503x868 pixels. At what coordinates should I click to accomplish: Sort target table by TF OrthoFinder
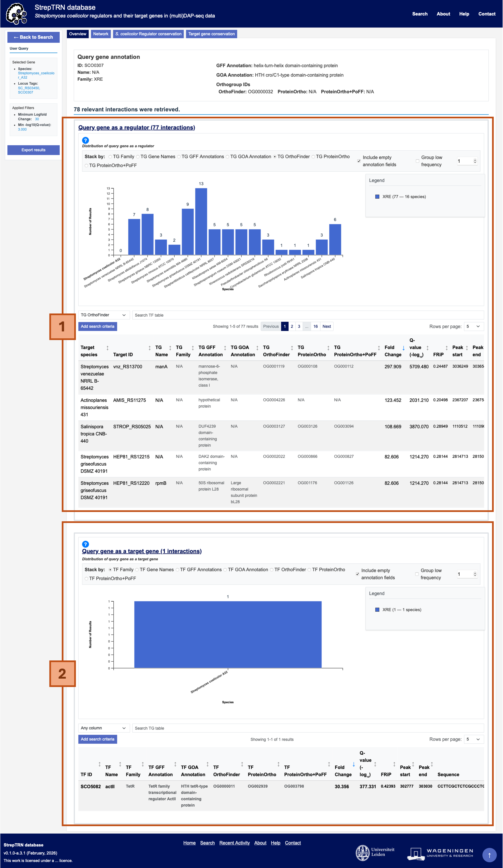(242, 764)
